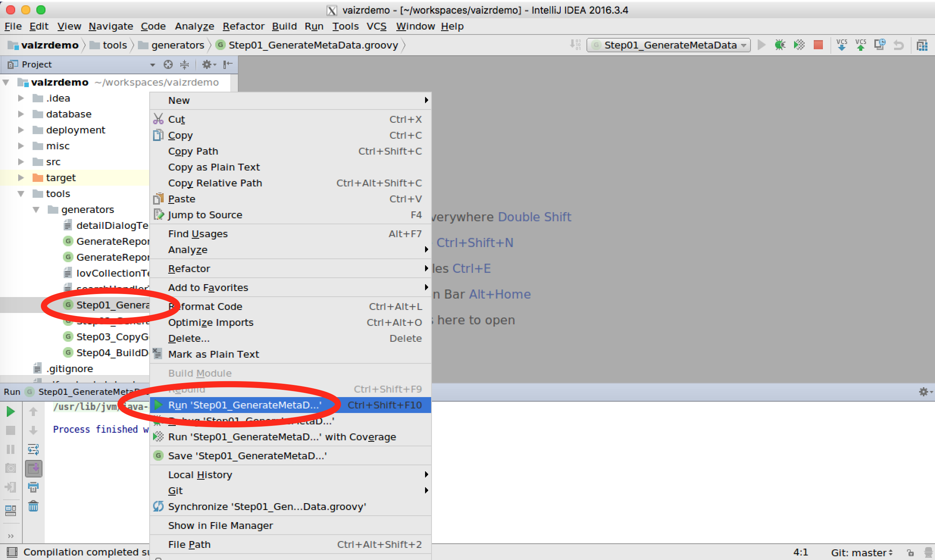
Task: Toggle Scroll to the End in Run console
Action: tap(33, 468)
